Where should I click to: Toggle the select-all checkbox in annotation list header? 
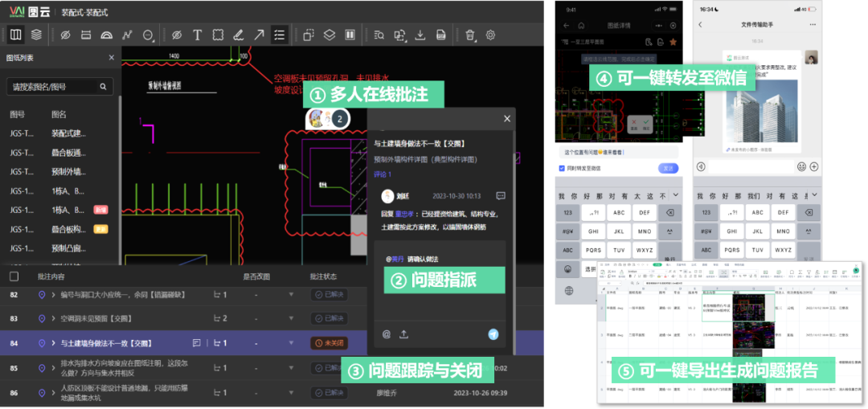(14, 276)
